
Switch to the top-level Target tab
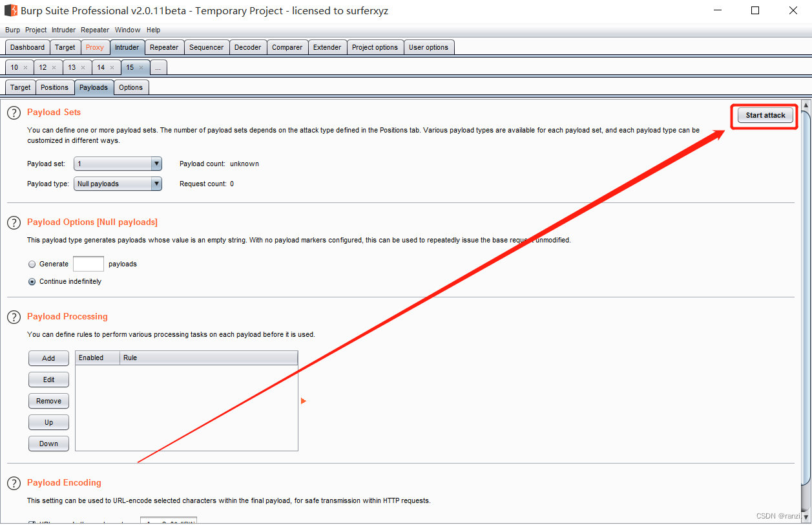coord(65,47)
